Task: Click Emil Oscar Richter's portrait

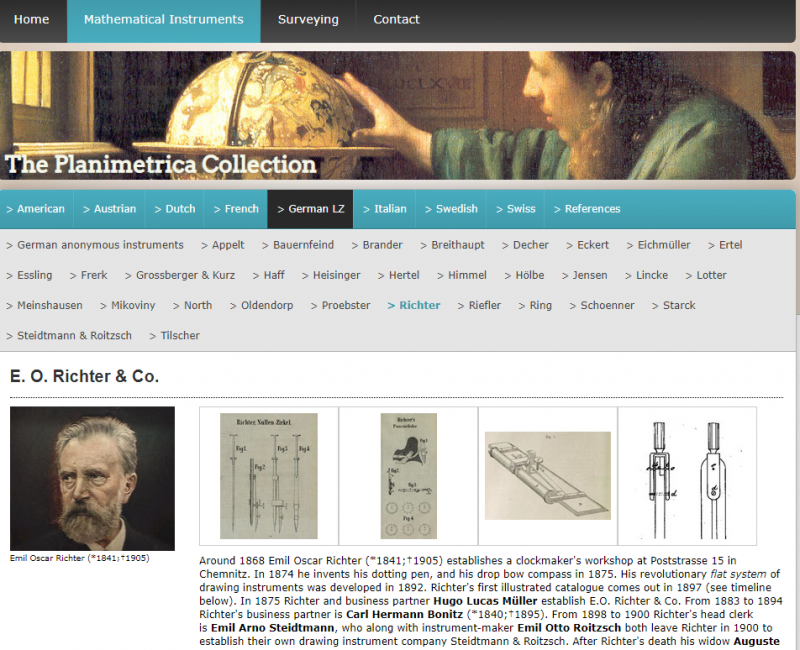Action: [x=92, y=479]
